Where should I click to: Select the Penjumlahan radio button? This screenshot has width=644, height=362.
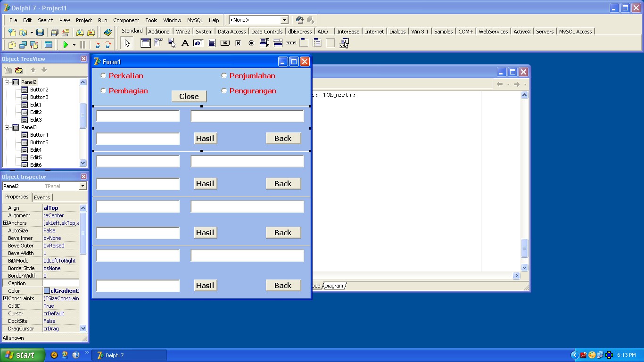pyautogui.click(x=224, y=75)
